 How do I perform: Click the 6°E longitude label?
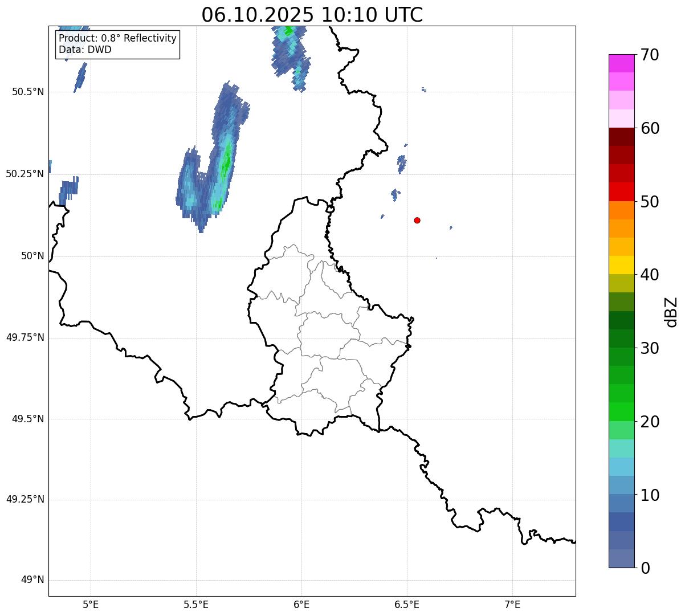pos(301,605)
